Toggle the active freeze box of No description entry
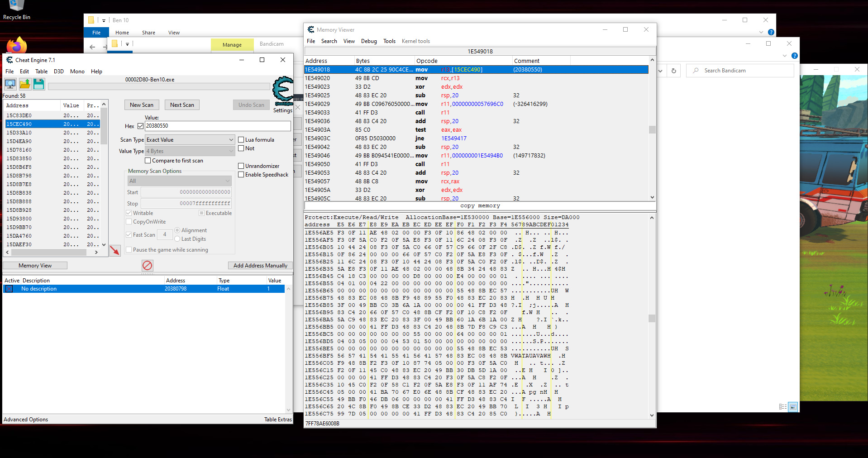 click(9, 289)
